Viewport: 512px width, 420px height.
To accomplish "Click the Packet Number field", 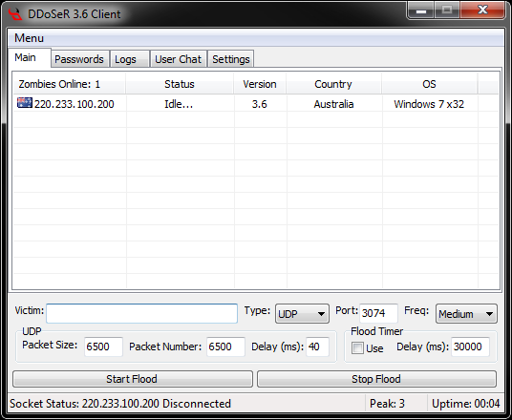I will click(225, 346).
